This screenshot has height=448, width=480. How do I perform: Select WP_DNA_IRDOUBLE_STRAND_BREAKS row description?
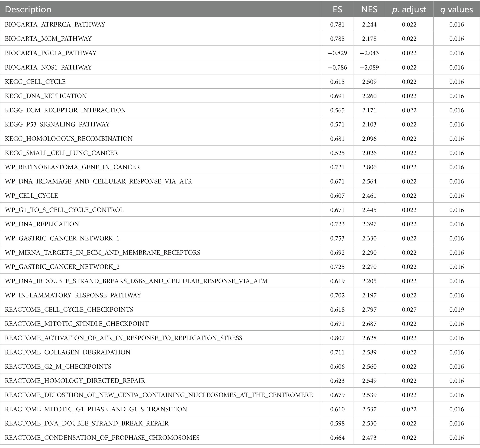click(136, 281)
